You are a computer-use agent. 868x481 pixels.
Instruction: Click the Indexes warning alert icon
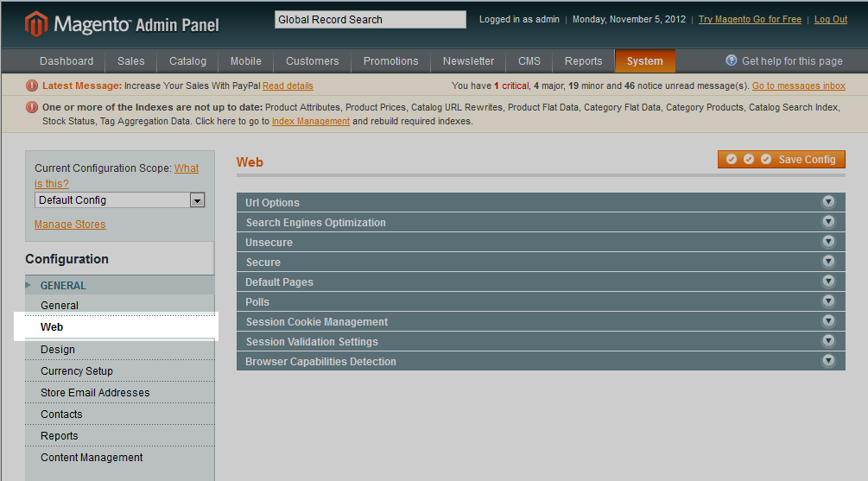[x=32, y=108]
